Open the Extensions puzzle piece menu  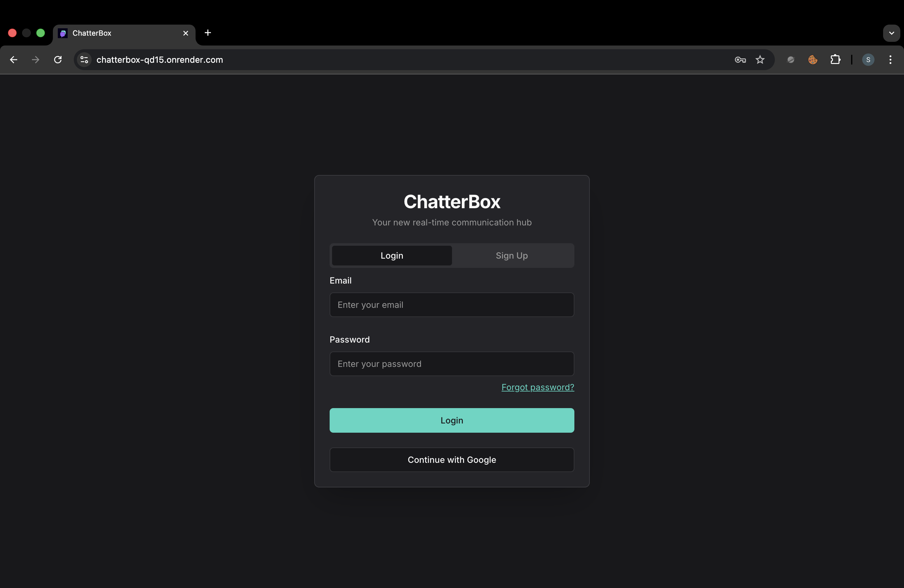click(835, 60)
